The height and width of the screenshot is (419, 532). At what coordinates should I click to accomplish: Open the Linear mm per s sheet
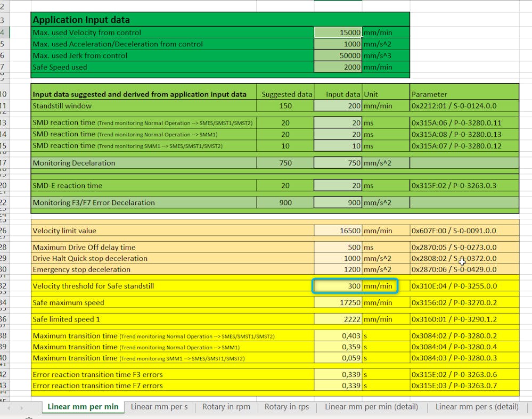click(159, 407)
